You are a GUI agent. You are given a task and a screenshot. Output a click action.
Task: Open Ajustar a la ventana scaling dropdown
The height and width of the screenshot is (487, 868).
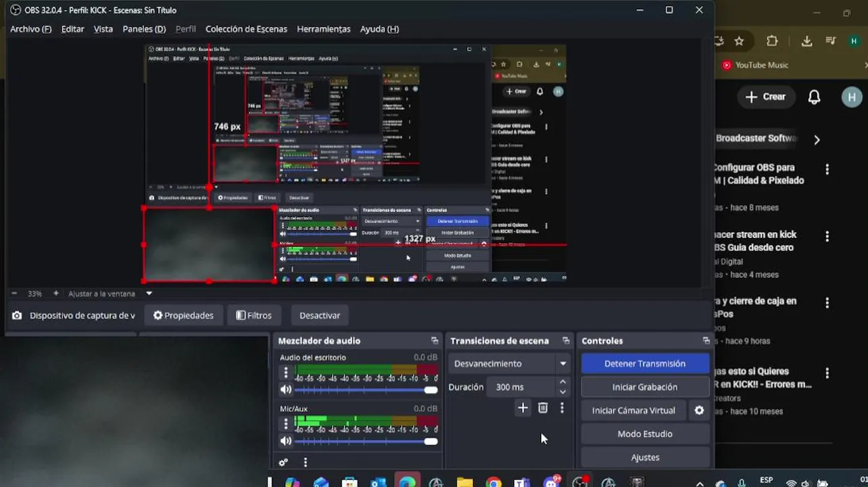pos(110,294)
